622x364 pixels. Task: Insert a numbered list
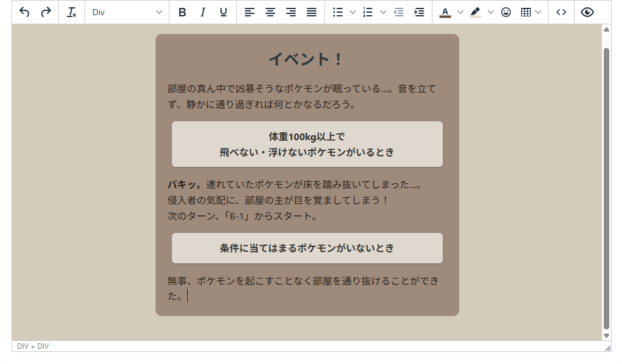367,12
